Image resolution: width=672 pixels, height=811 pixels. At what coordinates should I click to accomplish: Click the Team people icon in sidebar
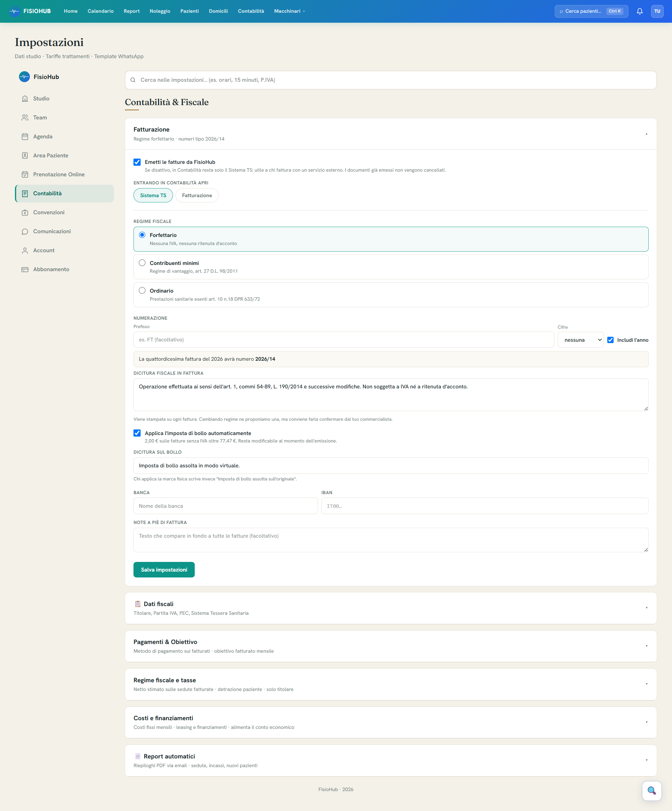pos(25,118)
